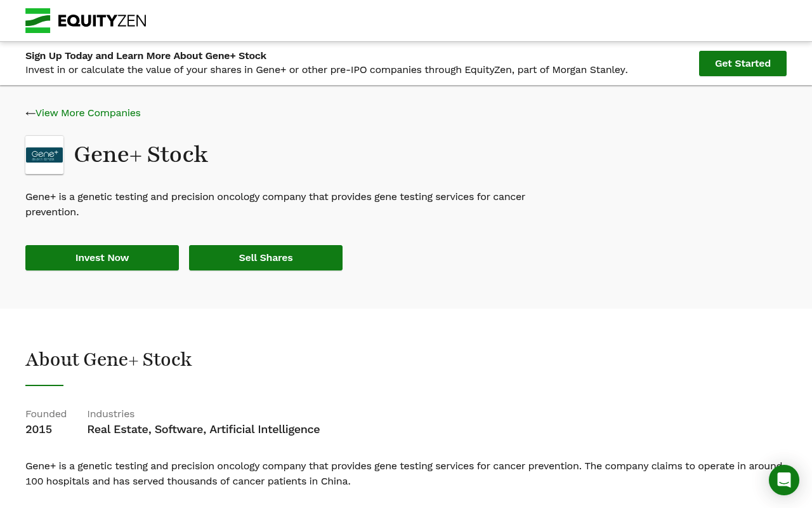
Task: Click the Gene+ Stock page heading
Action: 141,154
